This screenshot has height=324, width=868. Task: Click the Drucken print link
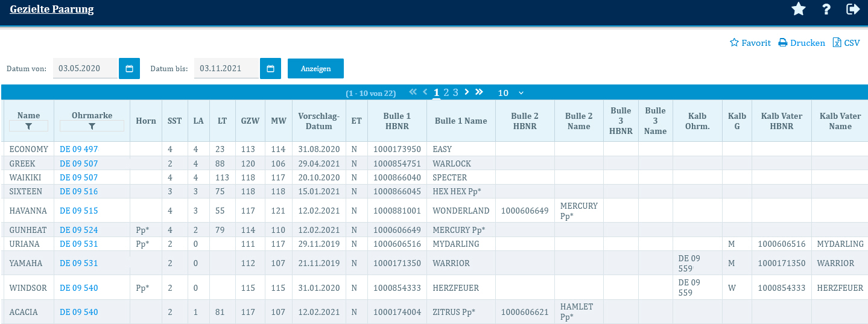tap(801, 43)
